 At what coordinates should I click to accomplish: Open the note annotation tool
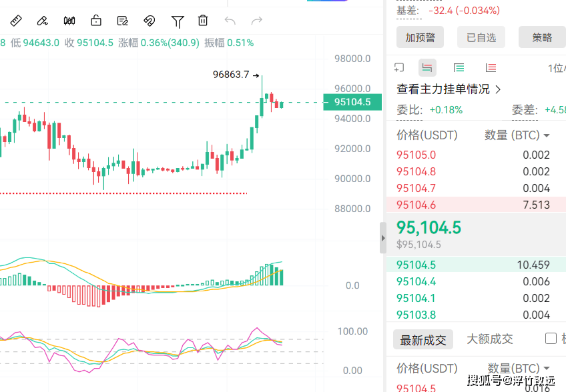123,21
